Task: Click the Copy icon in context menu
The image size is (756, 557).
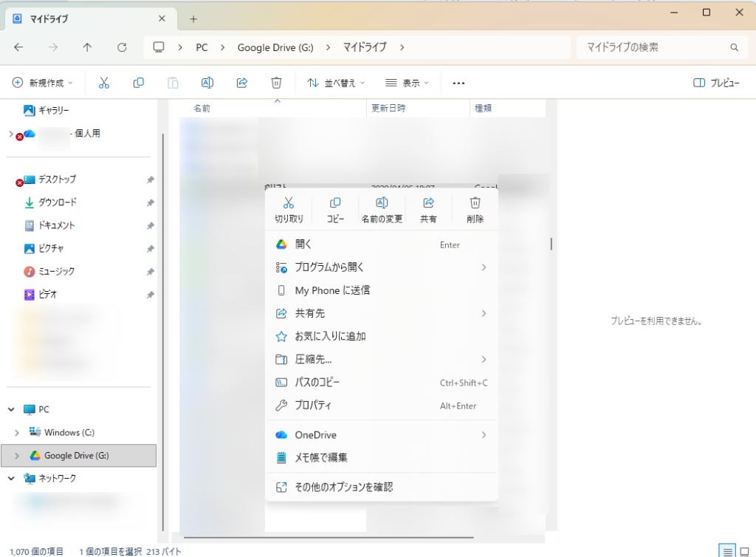Action: coord(335,203)
